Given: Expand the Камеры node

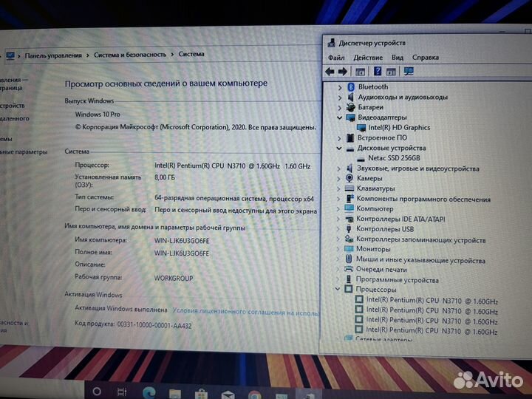Looking at the screenshot, I should (338, 179).
